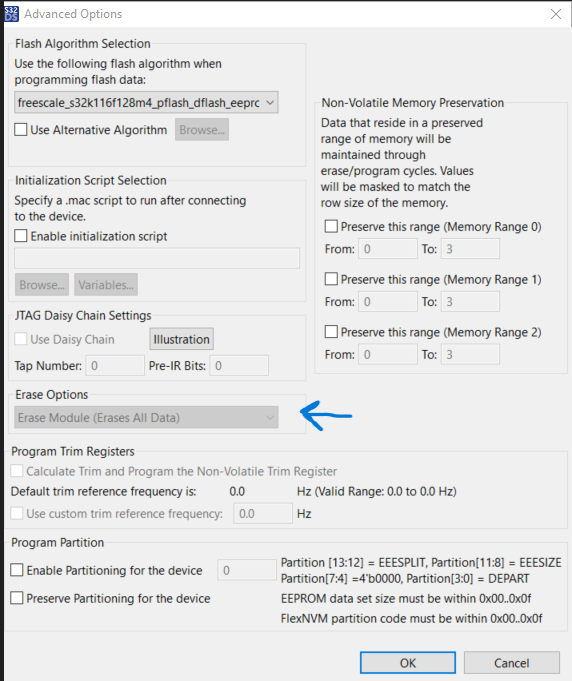Open the Erase Options dropdown
Viewport: 572px width, 681px height.
[x=146, y=417]
